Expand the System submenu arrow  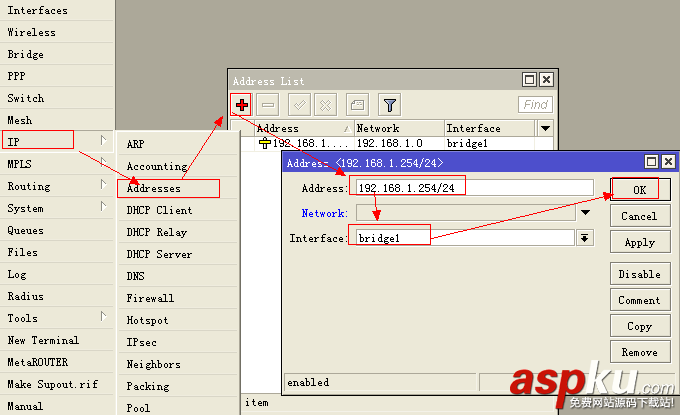point(103,206)
